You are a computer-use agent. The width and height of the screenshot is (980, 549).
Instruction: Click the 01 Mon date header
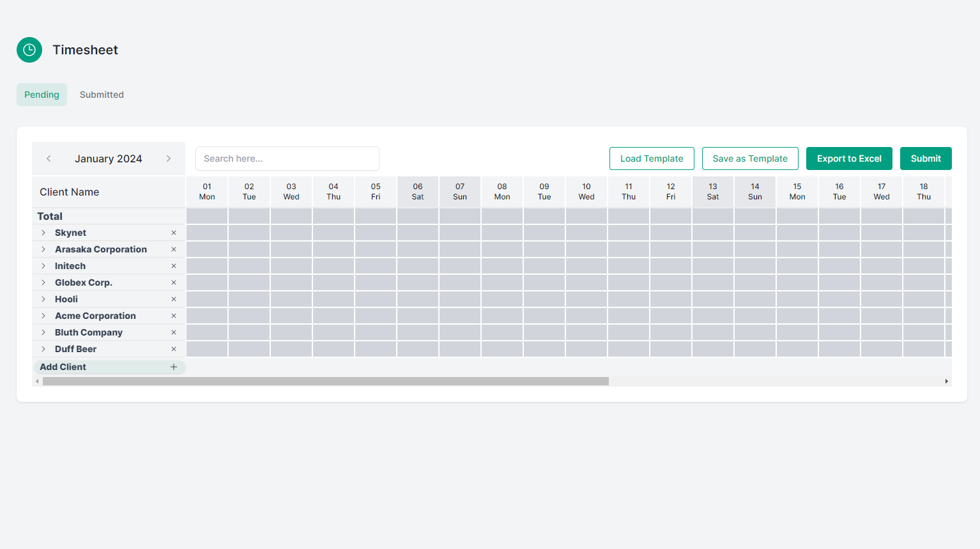(207, 192)
